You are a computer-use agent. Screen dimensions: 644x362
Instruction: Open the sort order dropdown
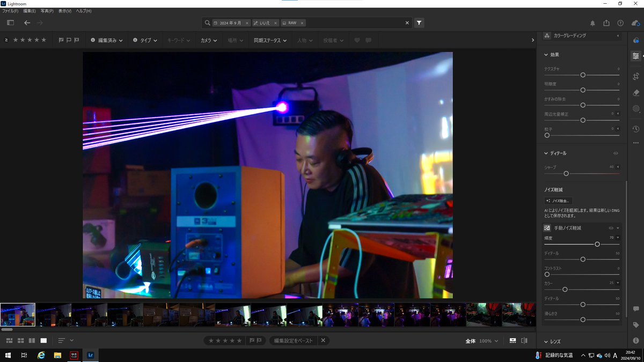coord(65,341)
